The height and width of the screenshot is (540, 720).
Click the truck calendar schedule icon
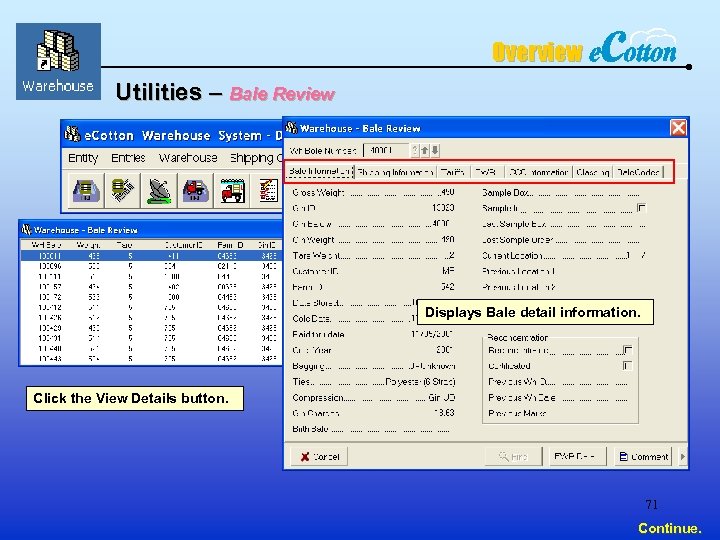click(x=232, y=191)
